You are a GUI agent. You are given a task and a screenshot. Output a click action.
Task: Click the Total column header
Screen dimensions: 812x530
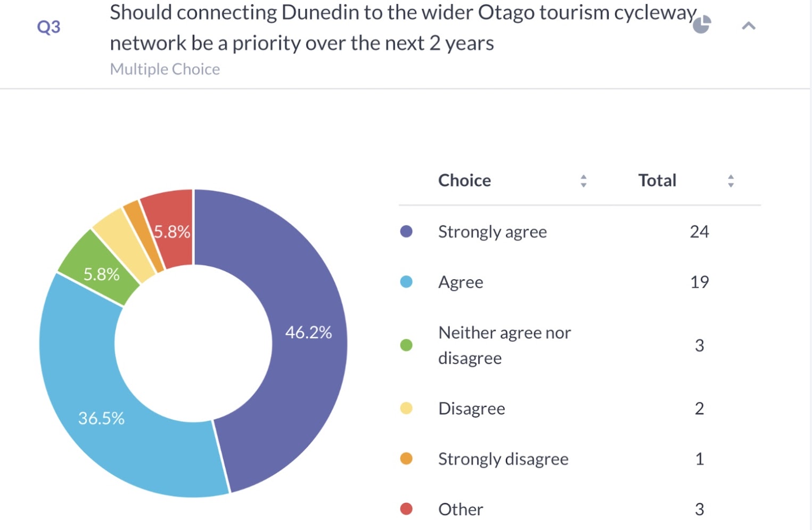click(657, 181)
